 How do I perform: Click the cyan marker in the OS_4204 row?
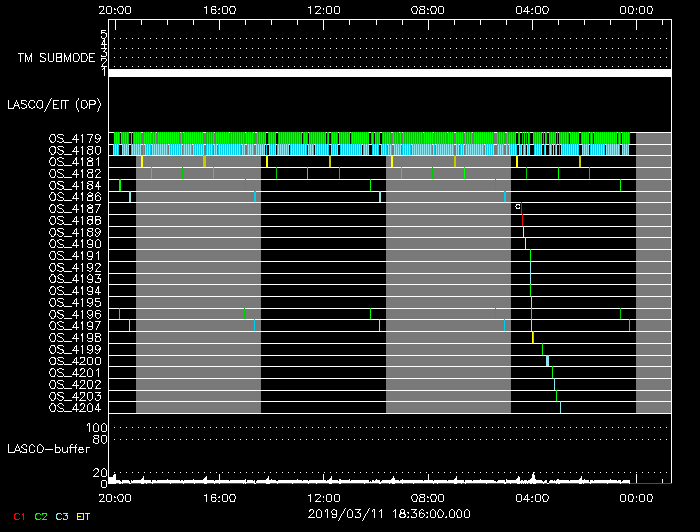[560, 407]
